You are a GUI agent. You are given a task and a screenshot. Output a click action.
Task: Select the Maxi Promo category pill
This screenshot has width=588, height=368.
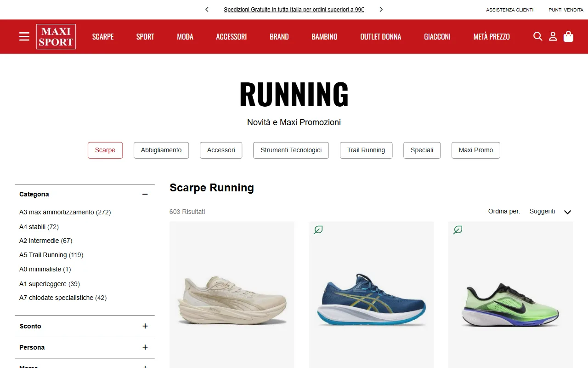(x=476, y=150)
